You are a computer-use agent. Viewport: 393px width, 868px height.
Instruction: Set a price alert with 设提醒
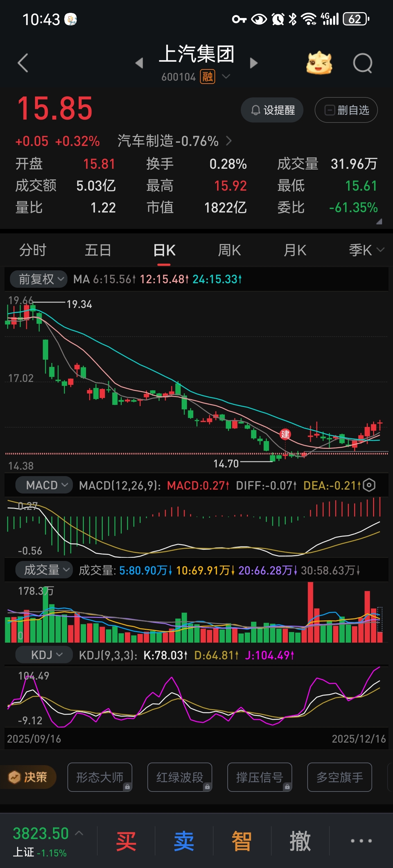point(272,110)
